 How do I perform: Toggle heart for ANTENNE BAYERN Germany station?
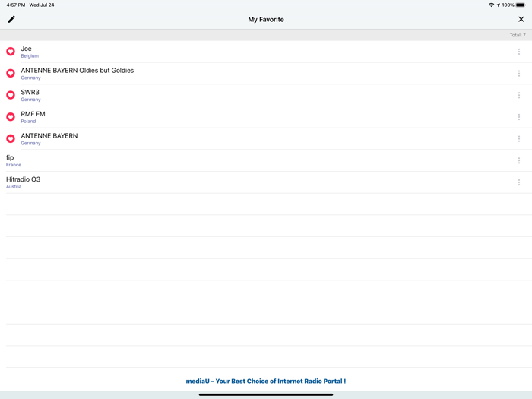tap(11, 138)
